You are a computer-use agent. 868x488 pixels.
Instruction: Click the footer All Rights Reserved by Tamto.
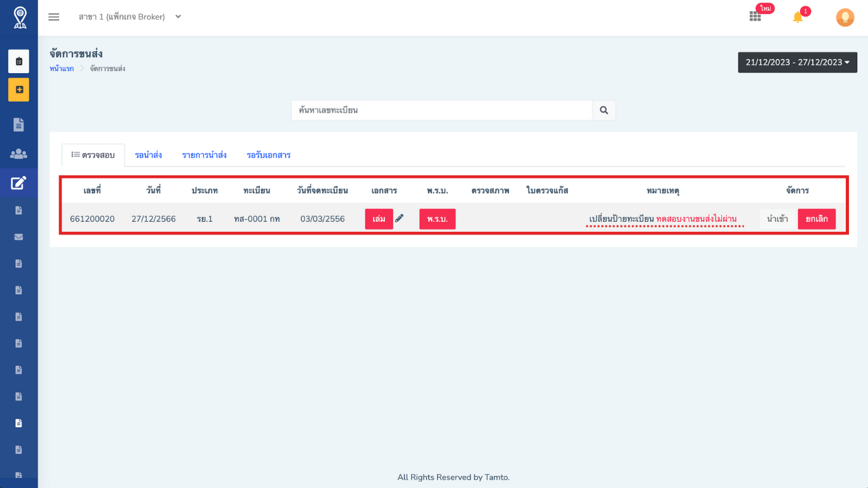453,477
